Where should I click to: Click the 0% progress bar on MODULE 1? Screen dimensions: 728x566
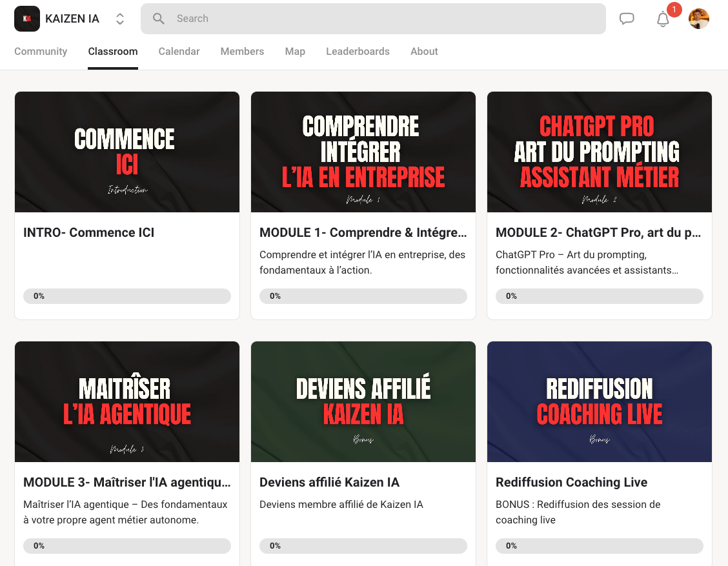(x=363, y=296)
